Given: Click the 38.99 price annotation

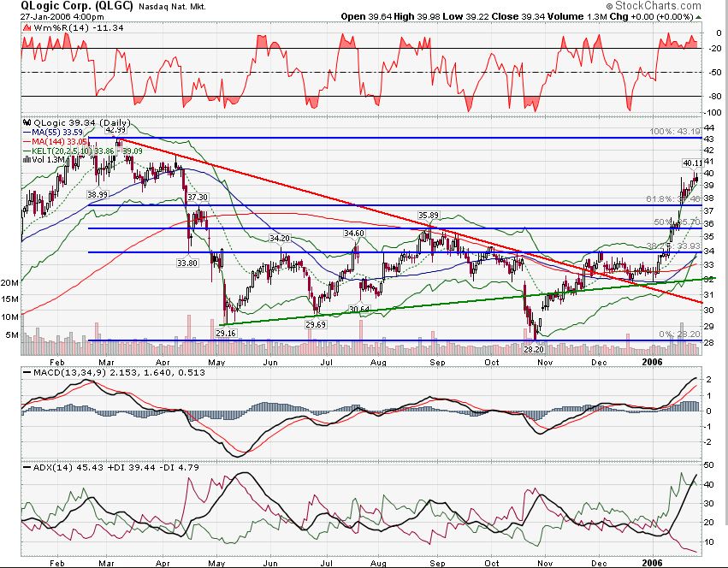Looking at the screenshot, I should pyautogui.click(x=98, y=194).
